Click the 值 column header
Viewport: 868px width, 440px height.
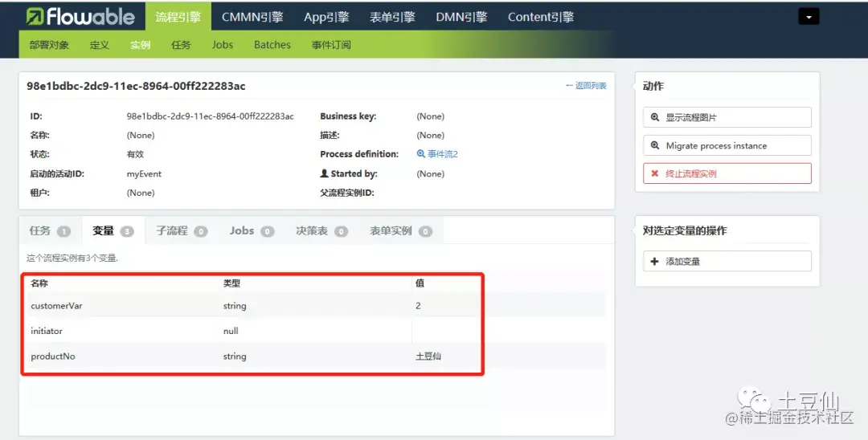(420, 283)
